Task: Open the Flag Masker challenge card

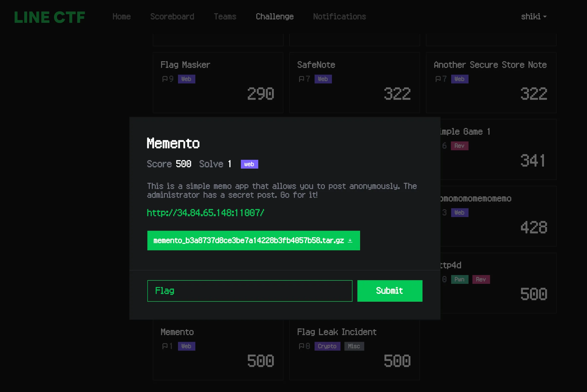Action: pos(218,82)
